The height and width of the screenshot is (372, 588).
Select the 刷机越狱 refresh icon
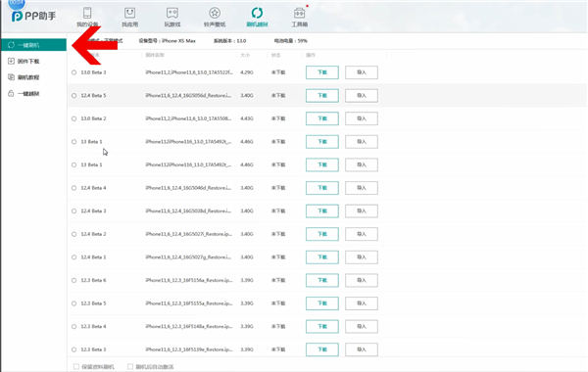[257, 13]
